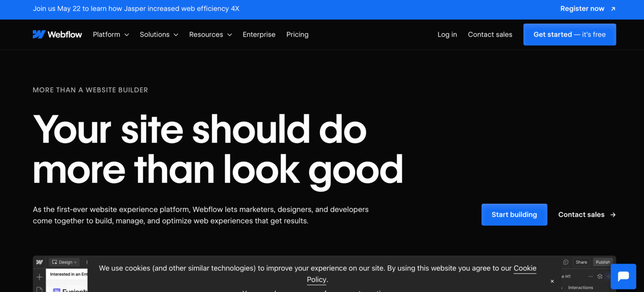Expand the Platform menu chevron

click(127, 35)
